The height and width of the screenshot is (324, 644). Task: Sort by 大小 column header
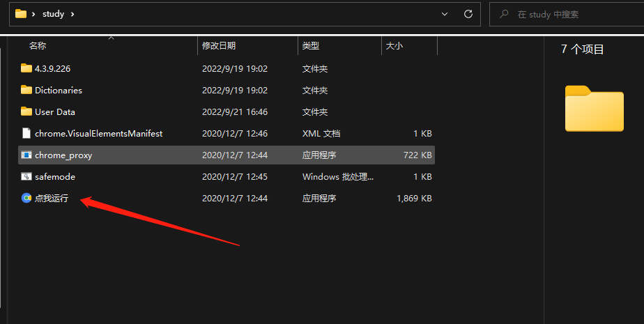394,45
